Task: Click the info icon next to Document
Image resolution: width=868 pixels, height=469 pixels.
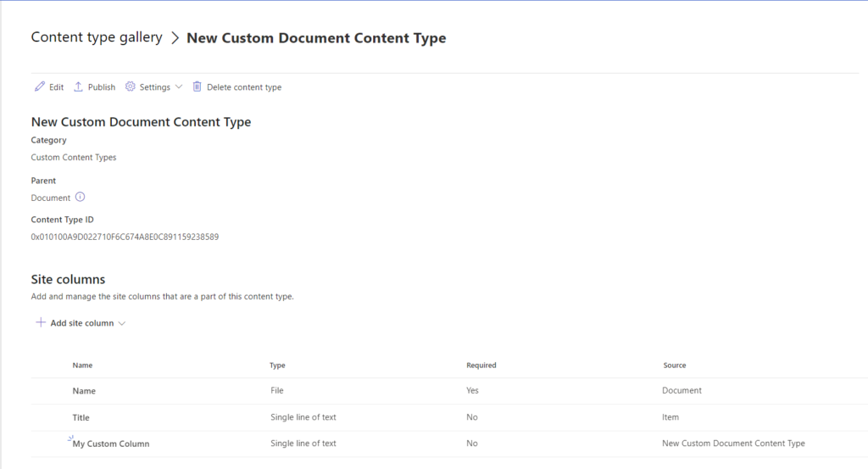Action: [81, 197]
